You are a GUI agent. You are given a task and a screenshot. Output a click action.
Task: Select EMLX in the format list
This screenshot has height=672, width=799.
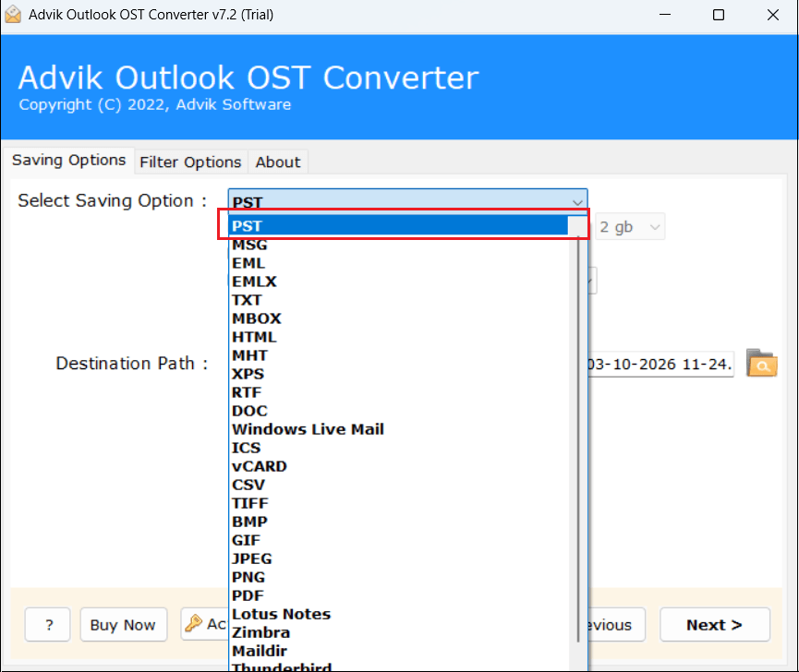[x=399, y=282]
